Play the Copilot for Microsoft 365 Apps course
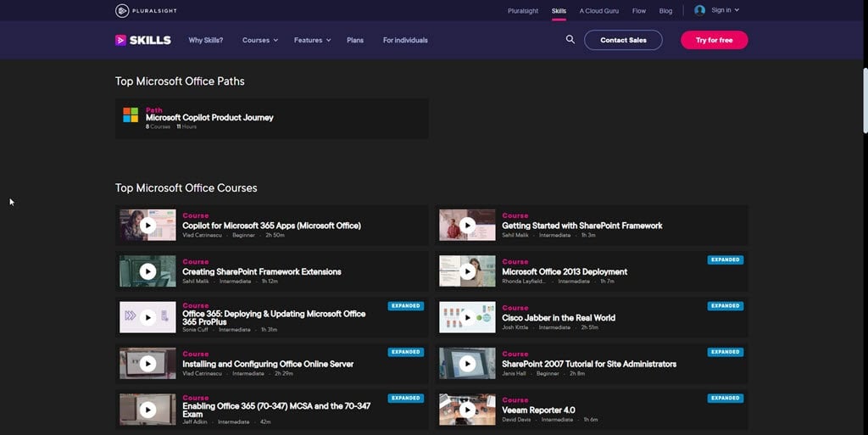Viewport: 868px width, 435px height. (147, 226)
